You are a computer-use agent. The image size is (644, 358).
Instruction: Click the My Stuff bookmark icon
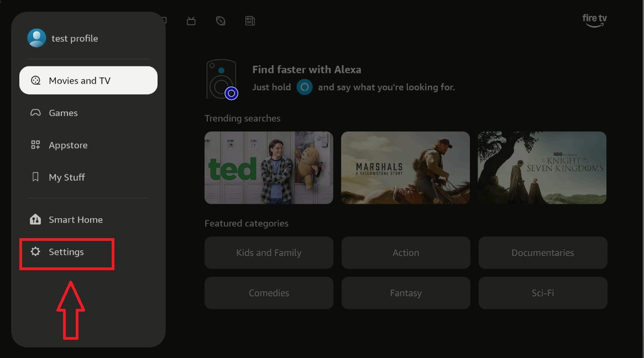(35, 177)
